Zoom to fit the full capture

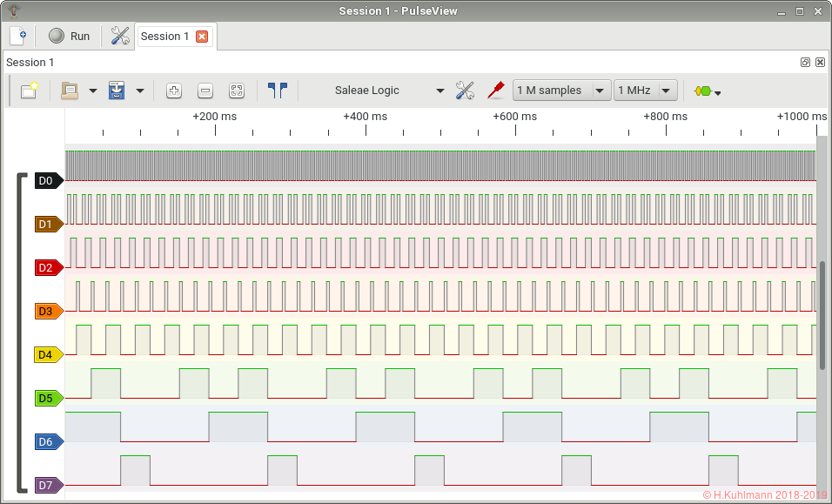pos(236,91)
